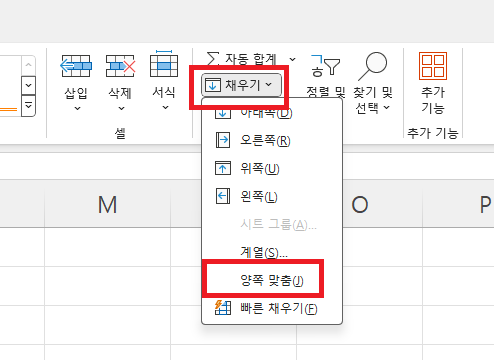Select 오른쪽(R) fill right option
The height and width of the screenshot is (360, 494).
pyautogui.click(x=272, y=140)
